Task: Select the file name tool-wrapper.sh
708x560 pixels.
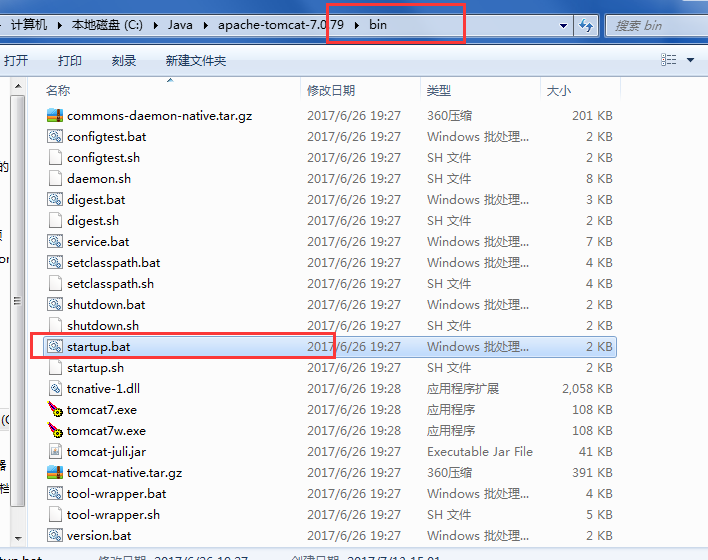Action: click(x=113, y=515)
